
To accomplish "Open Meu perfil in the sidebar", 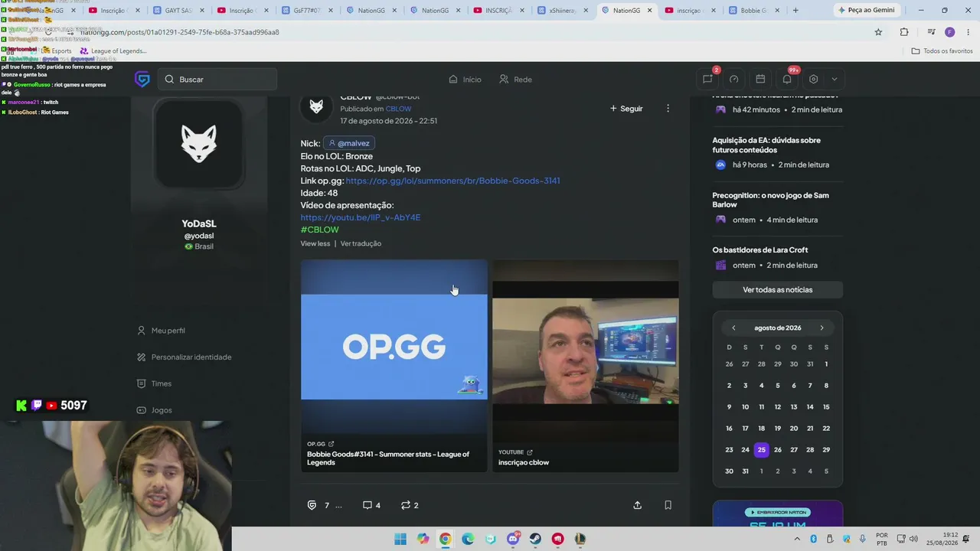I will [161, 331].
